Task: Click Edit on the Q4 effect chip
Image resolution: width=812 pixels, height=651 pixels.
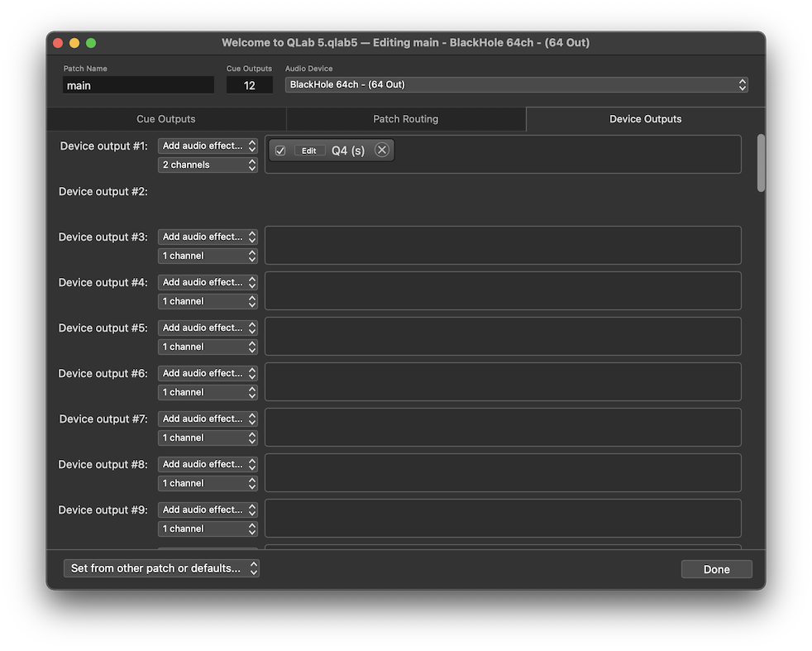Action: coord(308,150)
